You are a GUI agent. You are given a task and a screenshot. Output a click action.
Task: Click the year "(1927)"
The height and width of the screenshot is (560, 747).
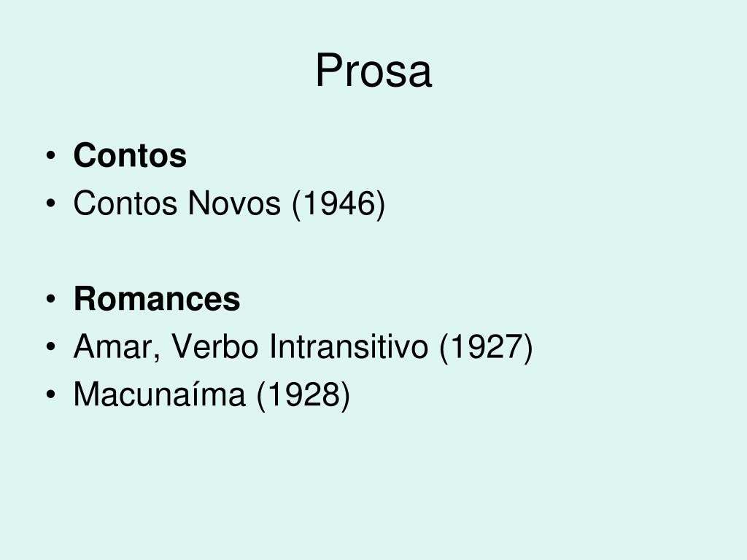[486, 348]
